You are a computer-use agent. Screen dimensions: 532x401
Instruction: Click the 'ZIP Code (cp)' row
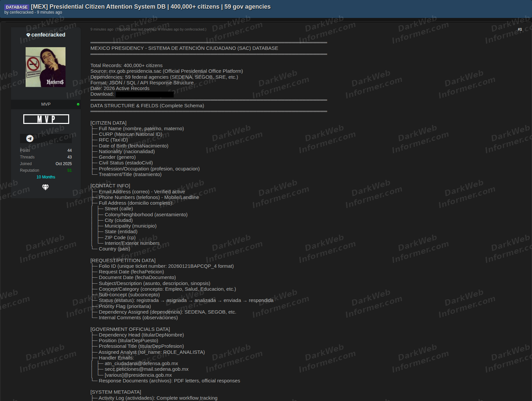point(120,238)
